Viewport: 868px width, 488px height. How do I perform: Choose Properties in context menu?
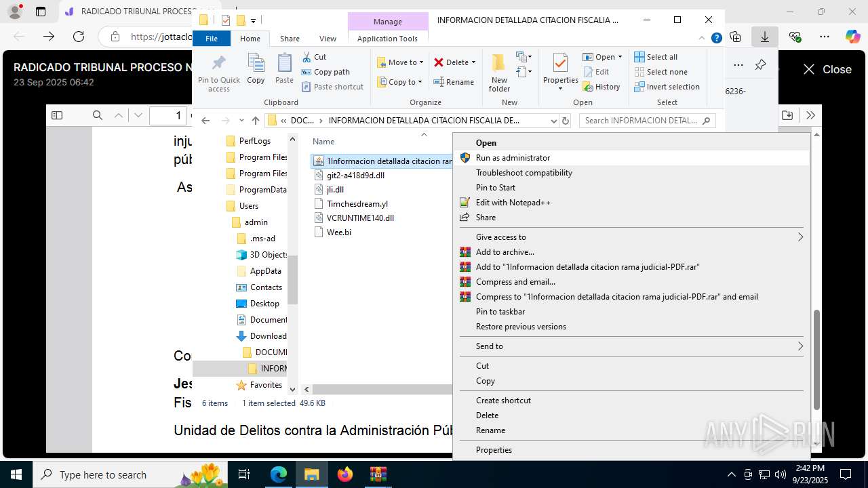click(631, 450)
